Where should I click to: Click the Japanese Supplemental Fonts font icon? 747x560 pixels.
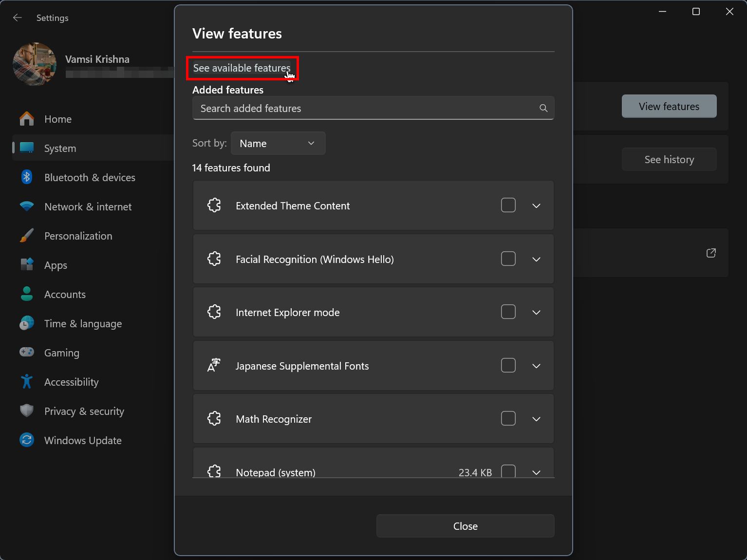(x=214, y=366)
